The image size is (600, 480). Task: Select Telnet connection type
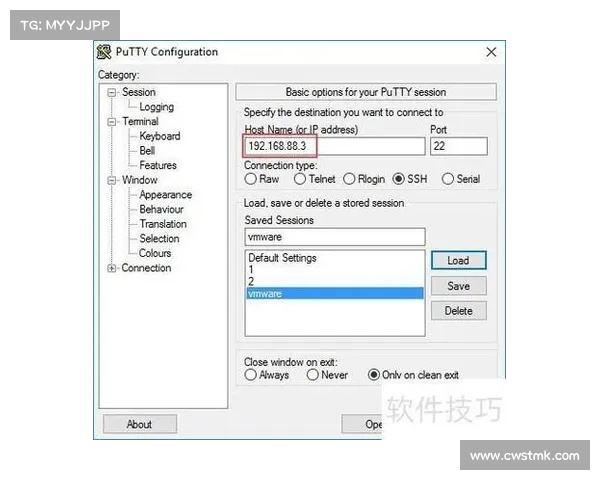315,179
